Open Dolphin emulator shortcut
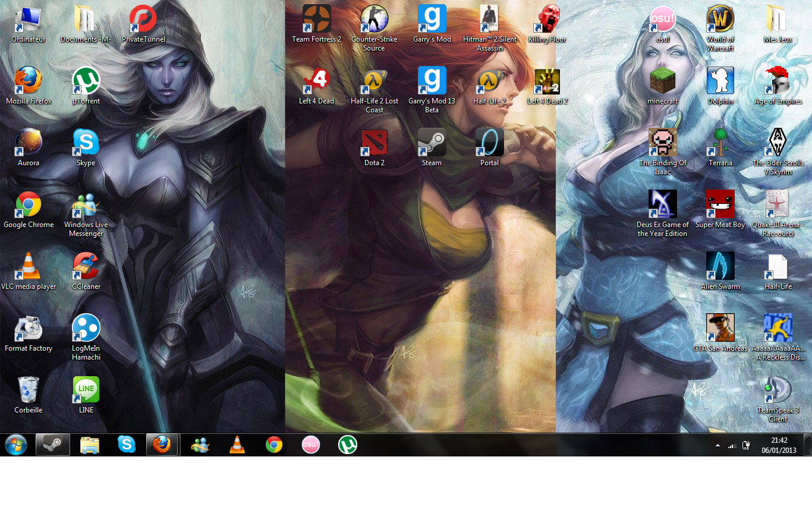 coord(720,87)
